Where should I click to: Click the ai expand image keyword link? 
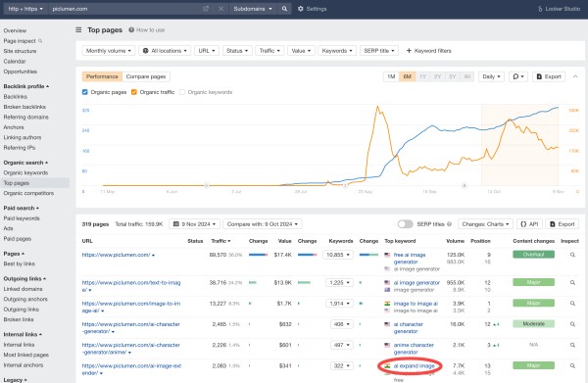click(x=414, y=365)
